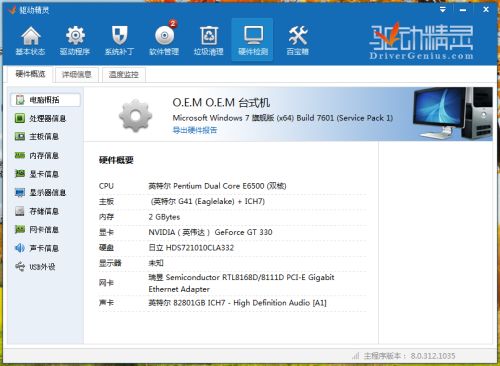Open the title bar dropdown menu arrow
The height and width of the screenshot is (366, 500).
tap(443, 10)
